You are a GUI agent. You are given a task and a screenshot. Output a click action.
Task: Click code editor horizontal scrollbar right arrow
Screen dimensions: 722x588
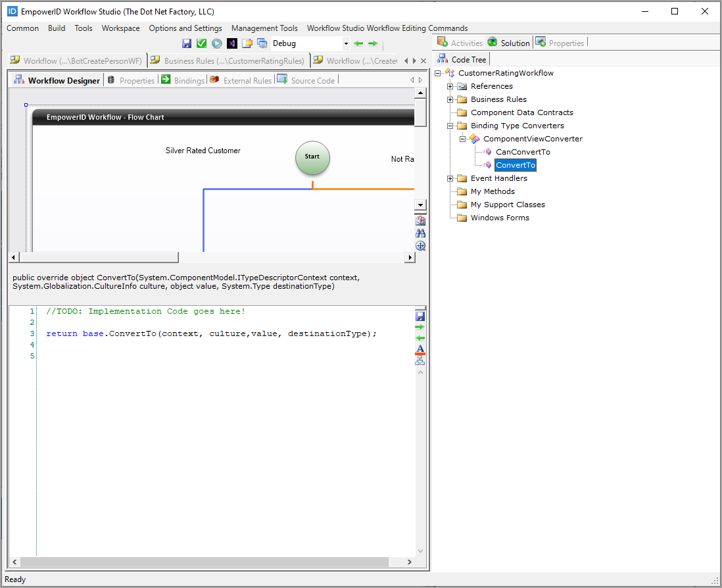point(410,562)
